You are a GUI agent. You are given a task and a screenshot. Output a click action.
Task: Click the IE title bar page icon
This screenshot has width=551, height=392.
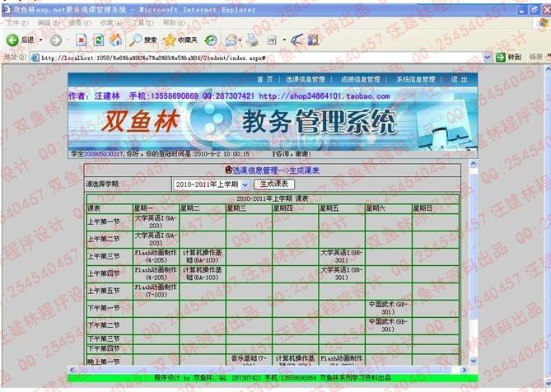tap(6, 10)
